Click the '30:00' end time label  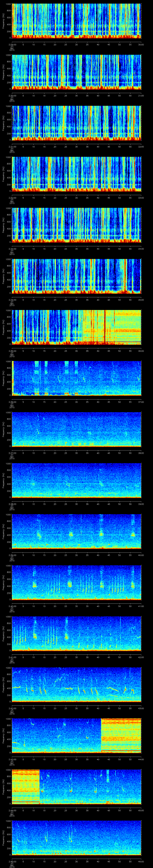click(x=141, y=44)
